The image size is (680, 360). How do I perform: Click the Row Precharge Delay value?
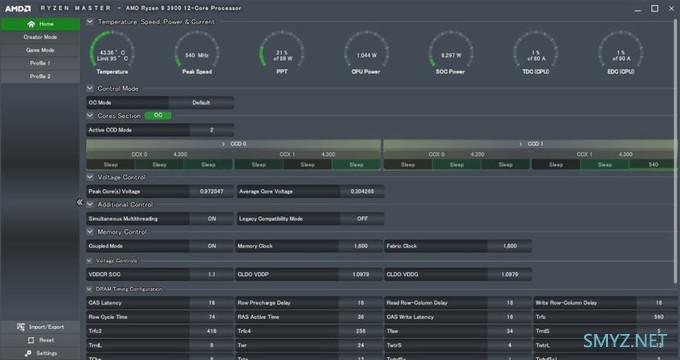tap(361, 303)
